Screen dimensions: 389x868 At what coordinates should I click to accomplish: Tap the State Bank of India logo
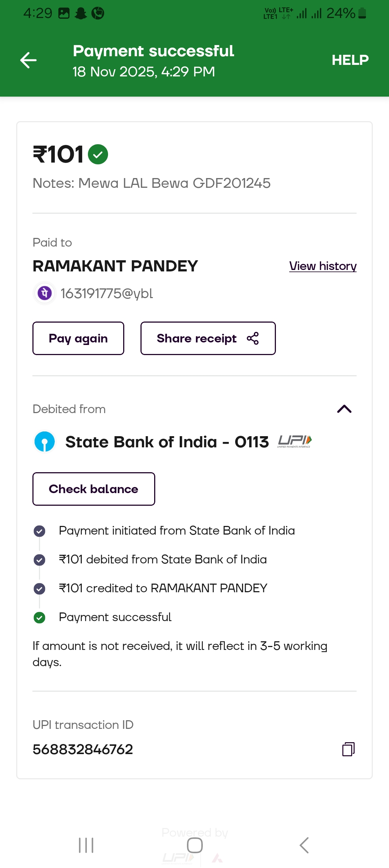tap(45, 442)
